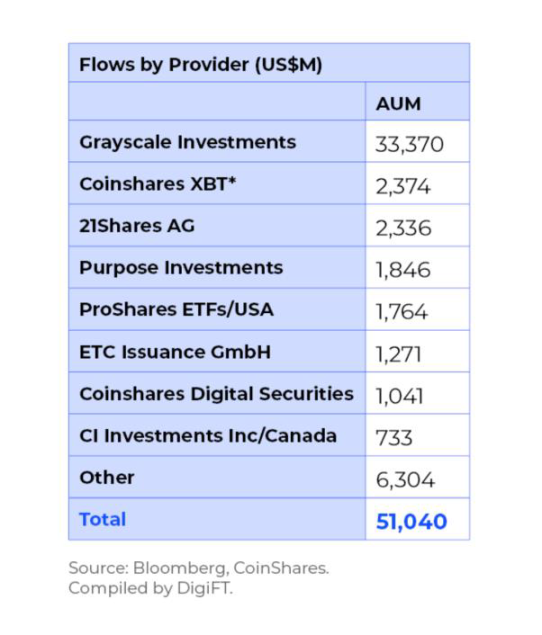
Task: Select the 1,764 AUM value
Action: (401, 312)
